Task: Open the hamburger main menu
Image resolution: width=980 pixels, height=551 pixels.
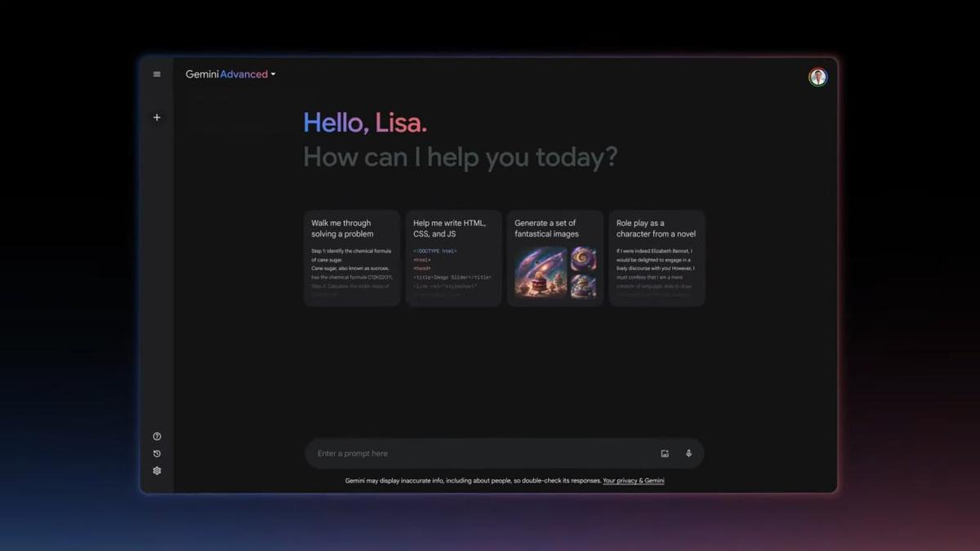Action: (157, 74)
